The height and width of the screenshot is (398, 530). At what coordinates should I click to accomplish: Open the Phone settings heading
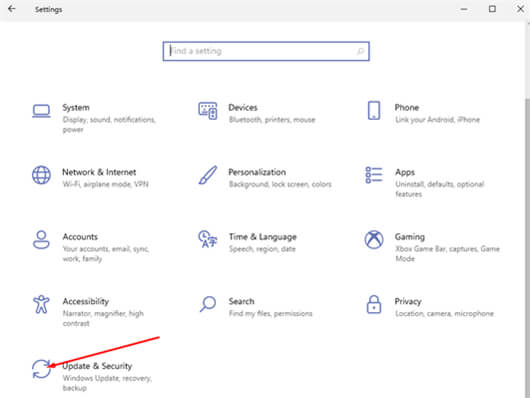(x=407, y=108)
